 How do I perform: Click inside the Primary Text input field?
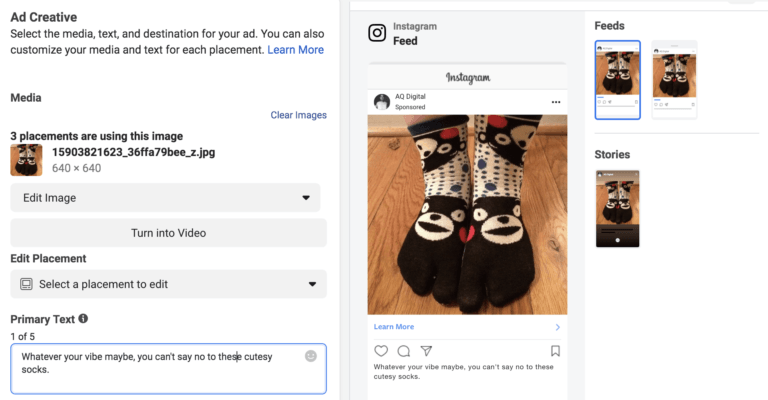[x=168, y=369]
